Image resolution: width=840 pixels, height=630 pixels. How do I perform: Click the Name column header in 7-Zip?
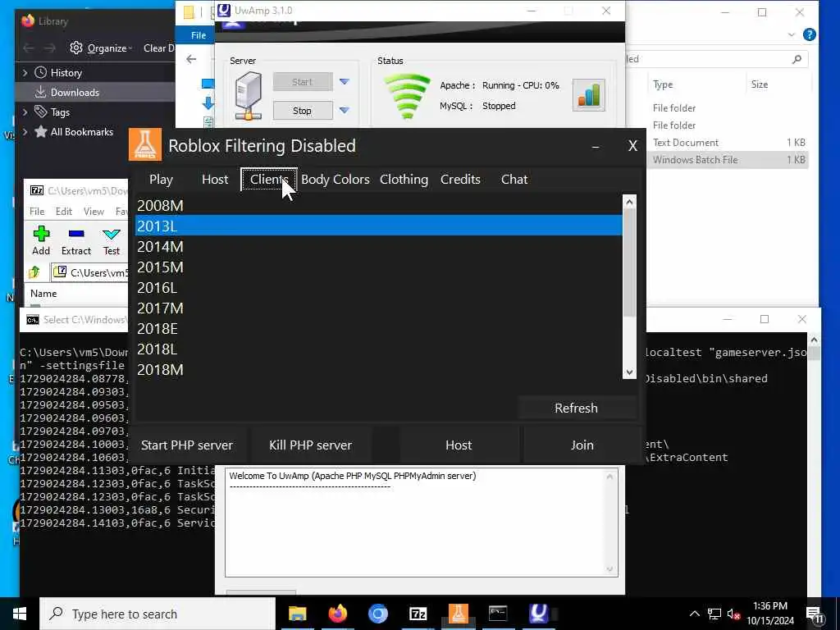[43, 294]
